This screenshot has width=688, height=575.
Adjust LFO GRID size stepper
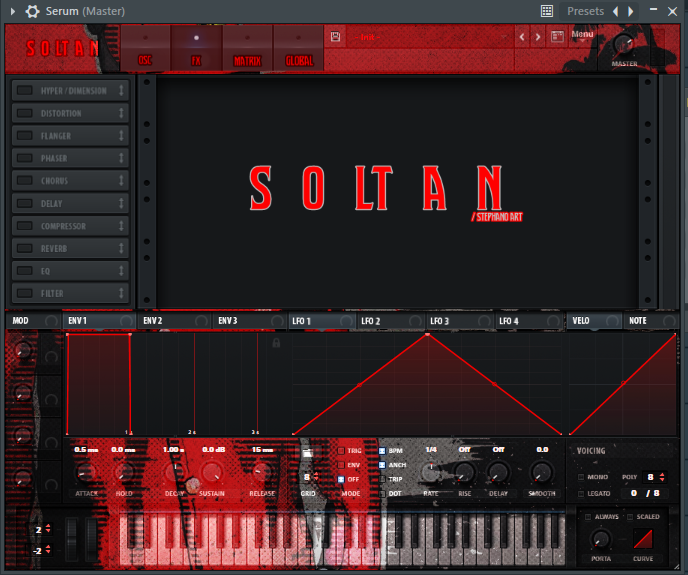click(316, 477)
